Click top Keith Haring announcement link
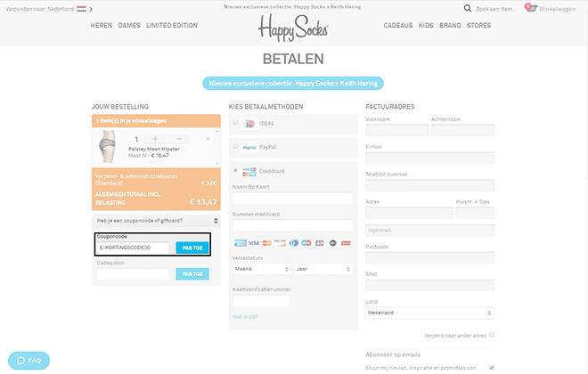The height and width of the screenshot is (374, 588). [x=292, y=7]
